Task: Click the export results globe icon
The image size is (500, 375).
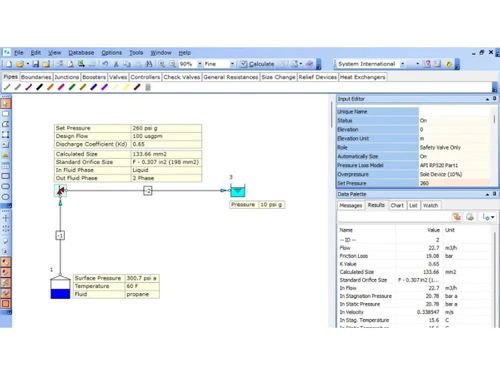Action: pos(470,217)
